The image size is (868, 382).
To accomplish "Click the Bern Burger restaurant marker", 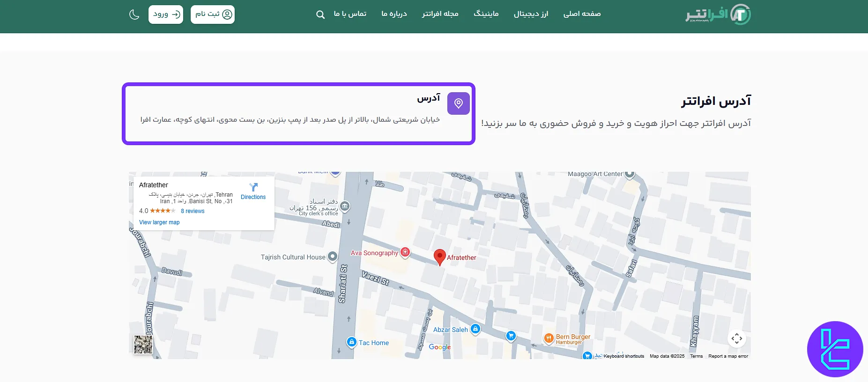I will pos(549,338).
